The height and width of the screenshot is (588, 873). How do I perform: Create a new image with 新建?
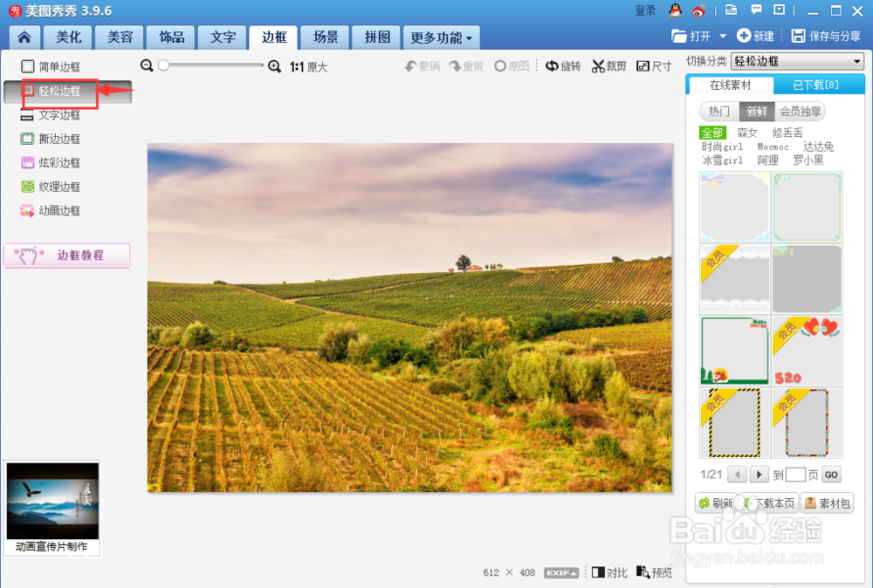click(755, 36)
